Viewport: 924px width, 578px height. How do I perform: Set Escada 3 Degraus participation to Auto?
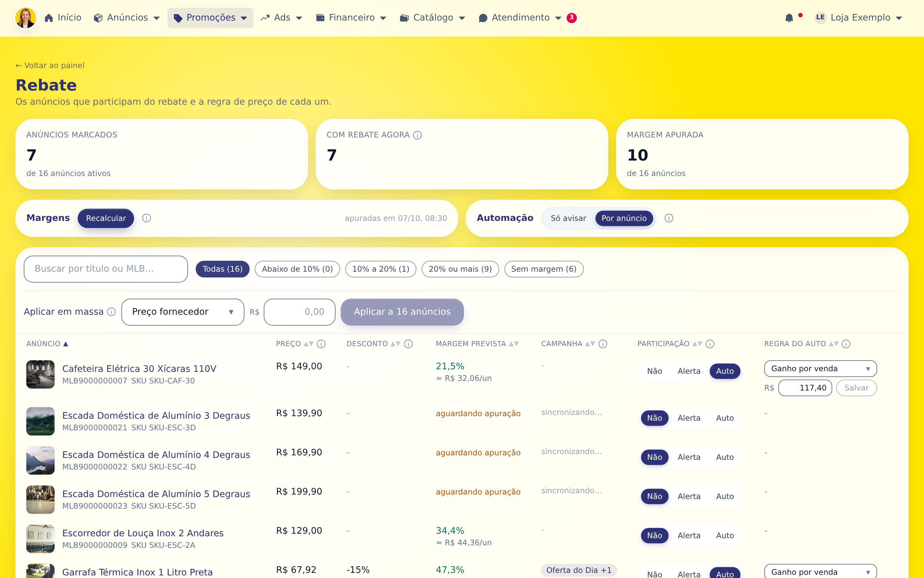click(725, 418)
